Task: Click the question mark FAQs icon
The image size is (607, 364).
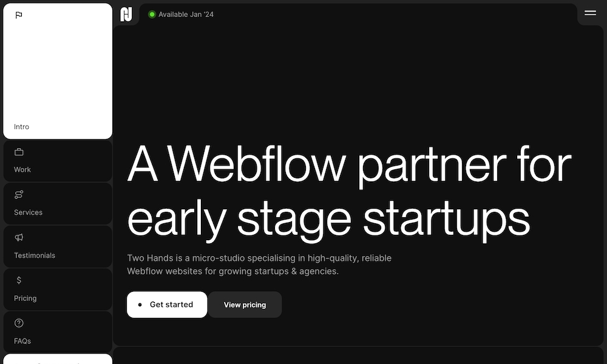Action: point(19,323)
